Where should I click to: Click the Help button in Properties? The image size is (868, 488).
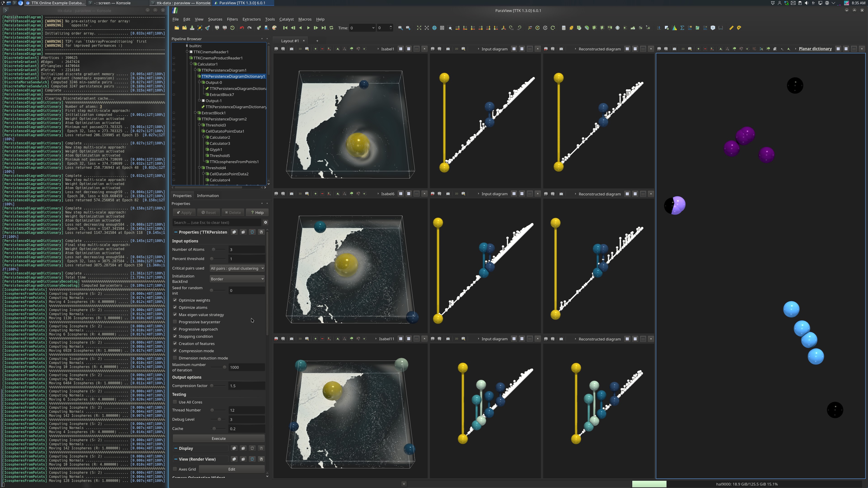257,213
